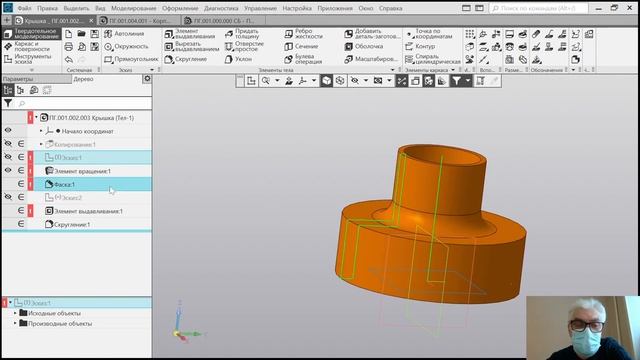Hide Элемент вращения:1 with its eye
This screenshot has height=360, width=640.
[8, 171]
